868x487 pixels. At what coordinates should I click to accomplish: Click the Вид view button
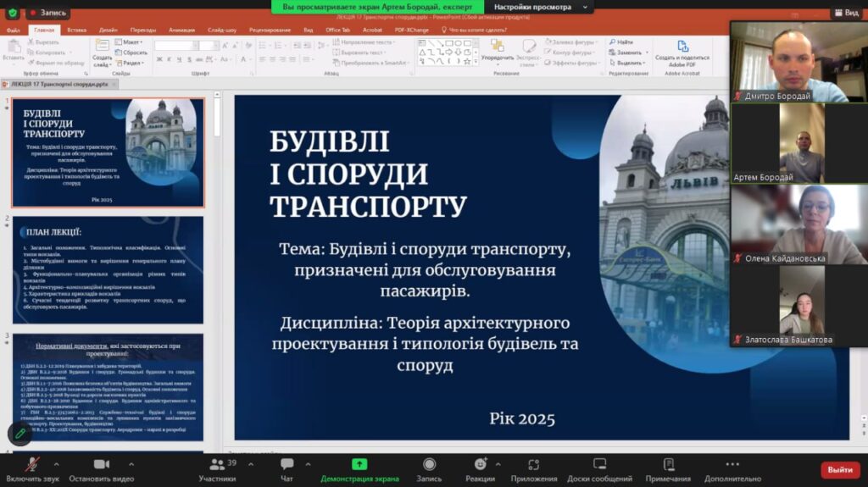[846, 13]
